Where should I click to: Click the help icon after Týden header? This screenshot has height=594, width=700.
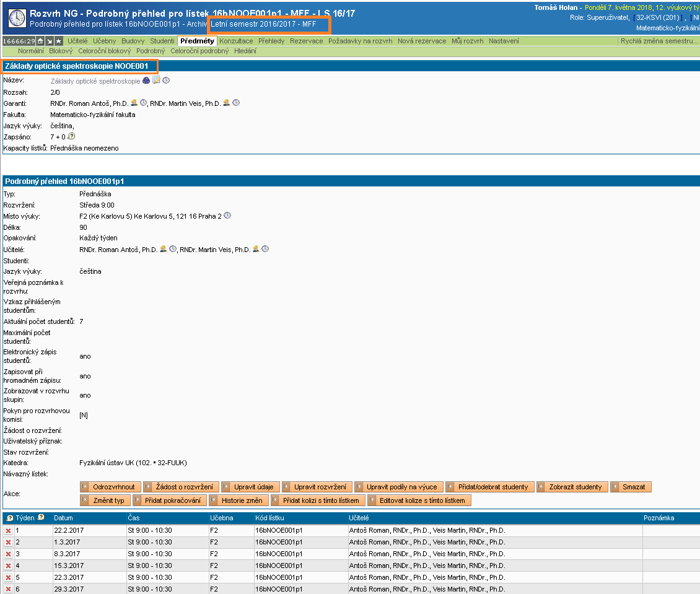41,517
